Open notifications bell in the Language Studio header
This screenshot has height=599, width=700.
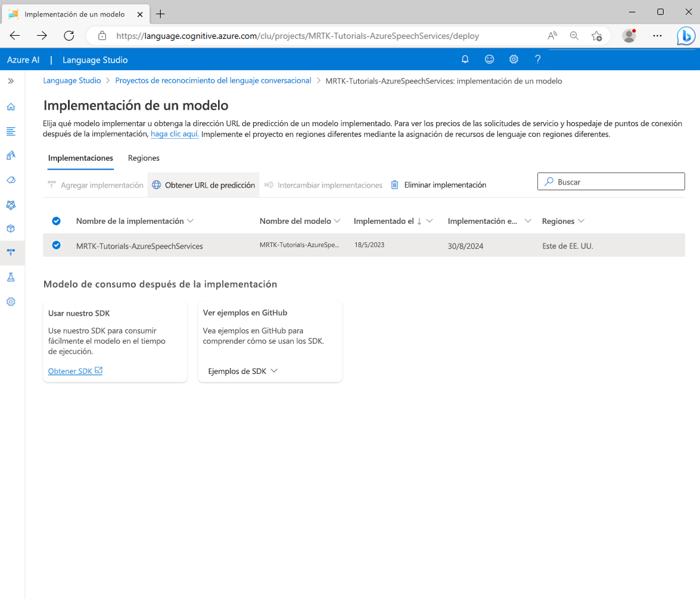click(x=465, y=60)
